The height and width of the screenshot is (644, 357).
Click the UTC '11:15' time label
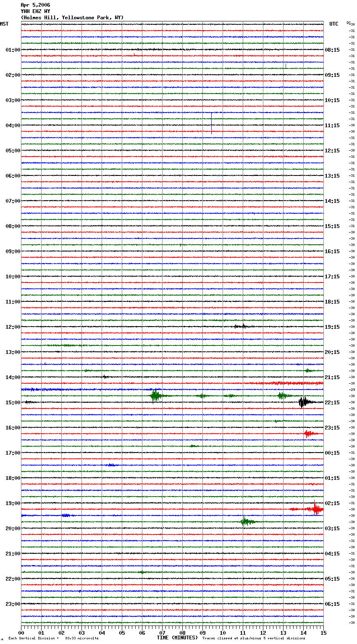coord(332,126)
